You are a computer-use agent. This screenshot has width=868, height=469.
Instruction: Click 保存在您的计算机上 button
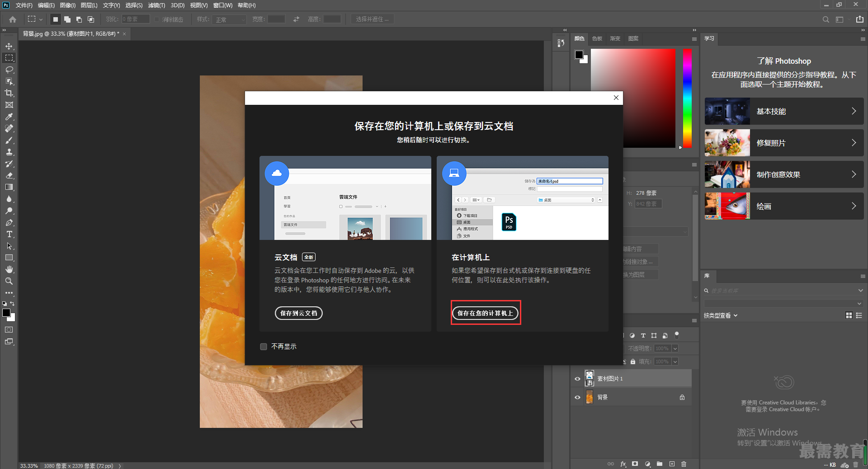coord(486,313)
